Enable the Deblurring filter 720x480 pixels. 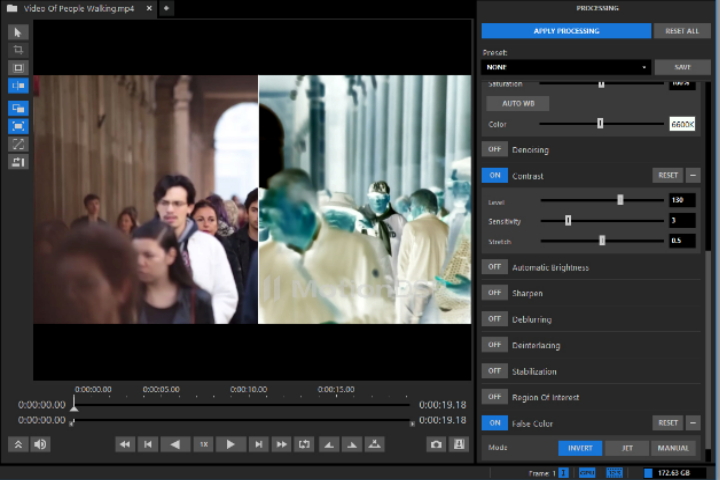coord(495,319)
